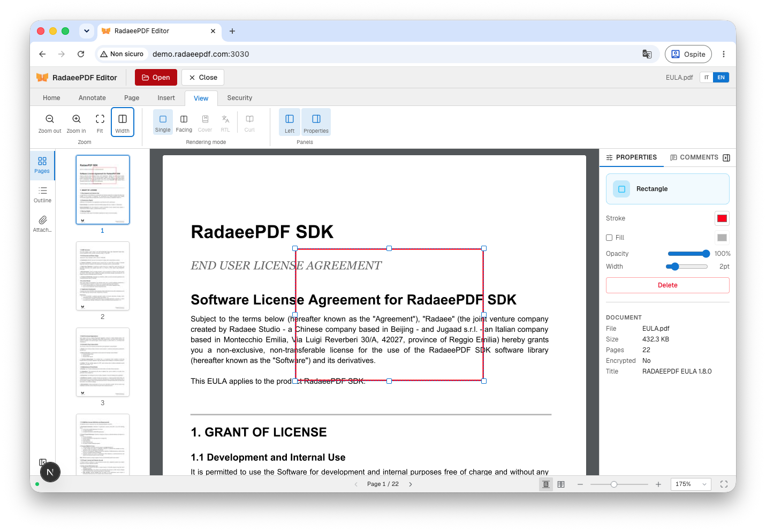This screenshot has height=532, width=766.
Task: Switch to the COMMENTS panel tab
Action: click(694, 157)
